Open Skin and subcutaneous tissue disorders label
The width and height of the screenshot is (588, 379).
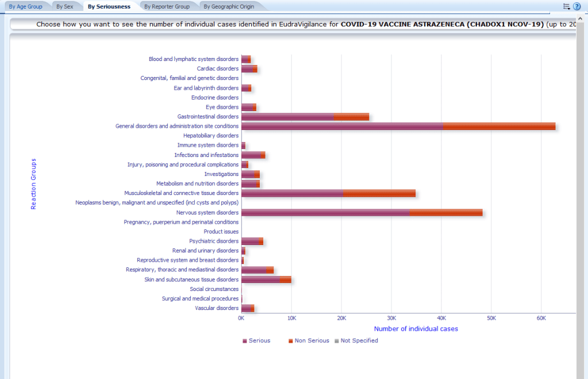point(191,280)
